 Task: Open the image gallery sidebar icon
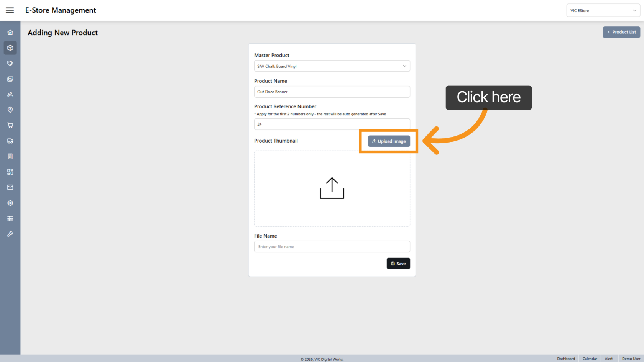pyautogui.click(x=10, y=79)
